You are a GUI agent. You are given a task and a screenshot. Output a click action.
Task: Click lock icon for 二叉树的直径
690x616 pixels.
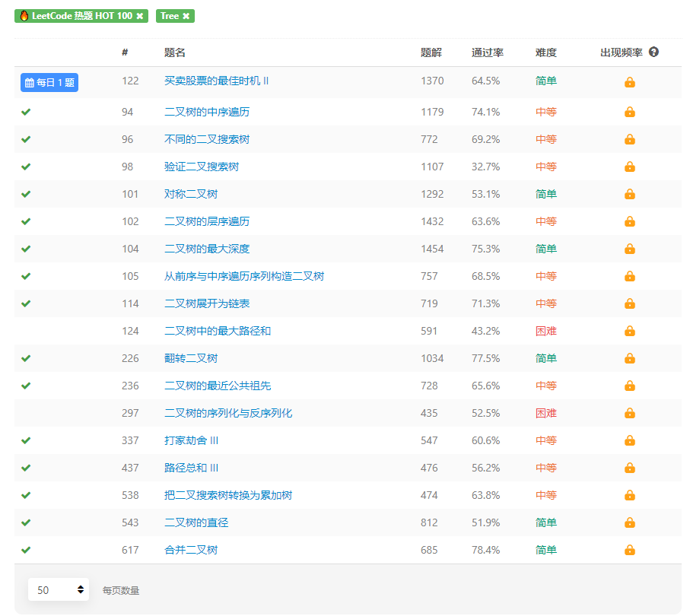coord(630,522)
